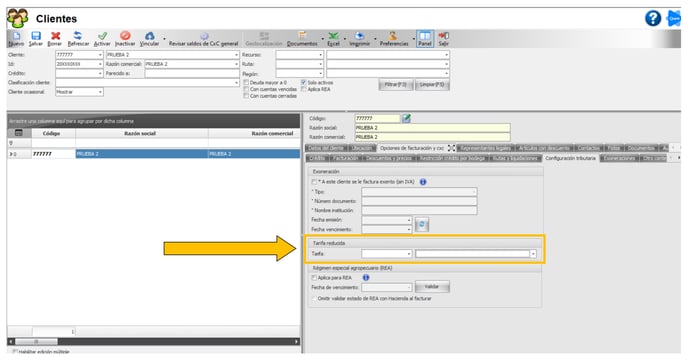Image resolution: width=688 pixels, height=361 pixels.
Task: Uncheck the Solo activos checkbox
Action: pyautogui.click(x=304, y=82)
